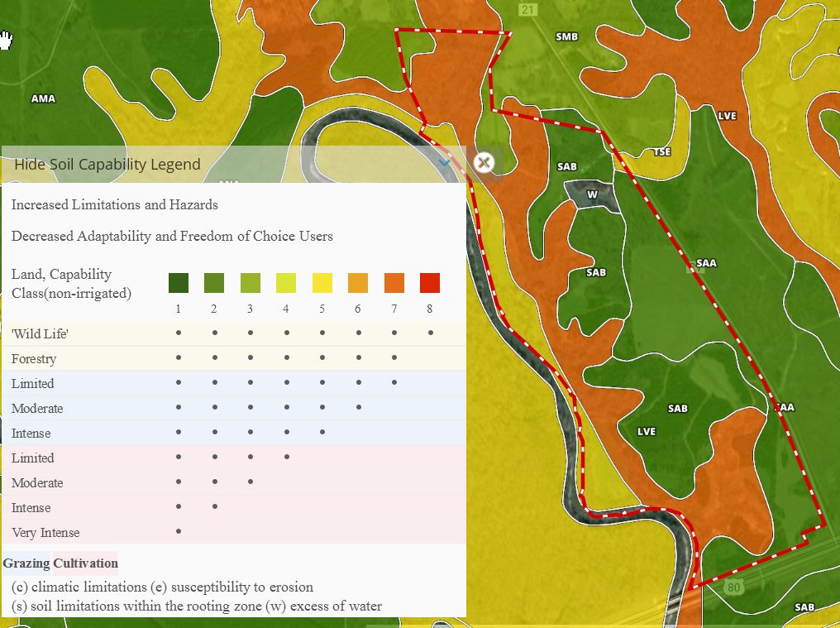Select the orange class 7 swatch
The height and width of the screenshot is (628, 840).
tap(394, 283)
